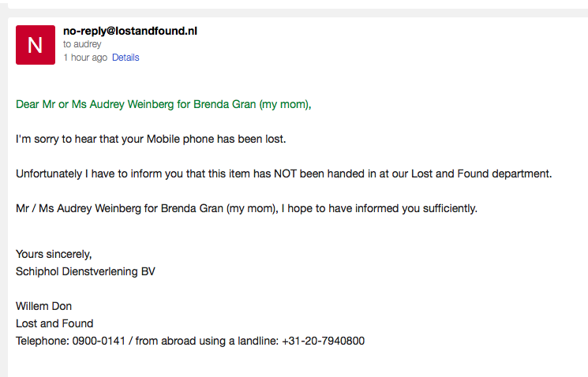Click "from abroad using a landline" text
Image resolution: width=588 pixels, height=377 pixels.
207,341
